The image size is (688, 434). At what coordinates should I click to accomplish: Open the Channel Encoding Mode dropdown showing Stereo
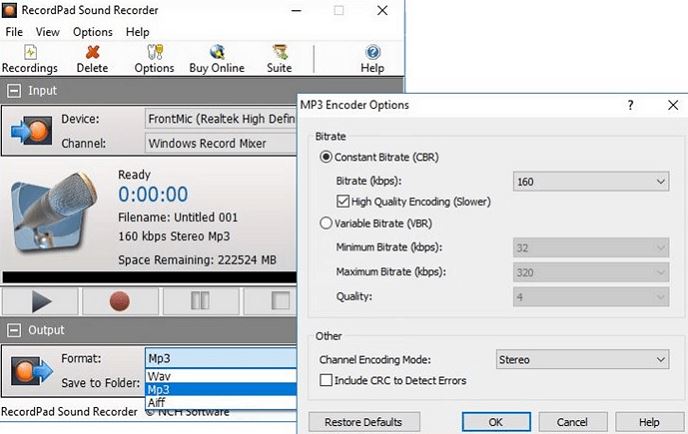[x=582, y=360]
